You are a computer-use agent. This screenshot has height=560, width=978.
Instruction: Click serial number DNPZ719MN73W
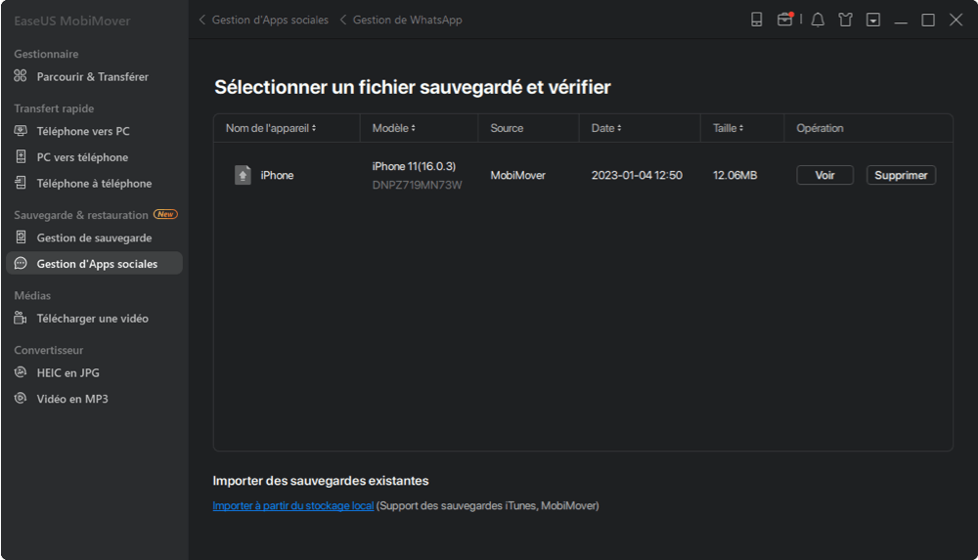pos(418,185)
